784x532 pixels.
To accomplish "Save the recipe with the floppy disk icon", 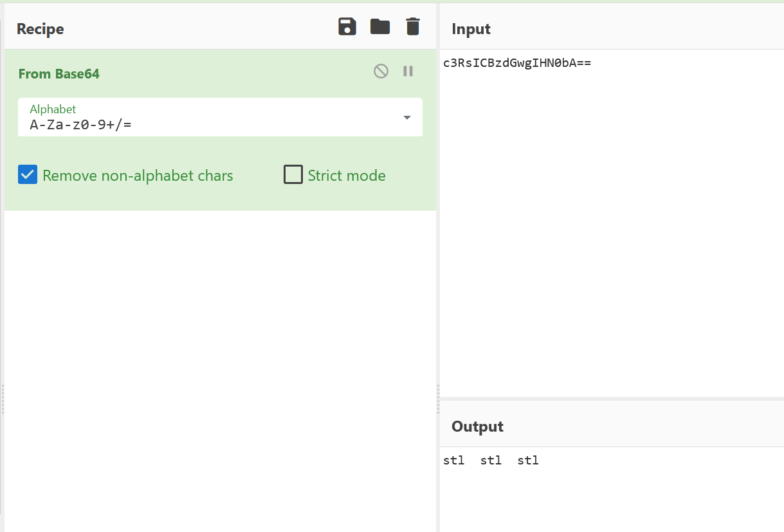I will (x=347, y=26).
